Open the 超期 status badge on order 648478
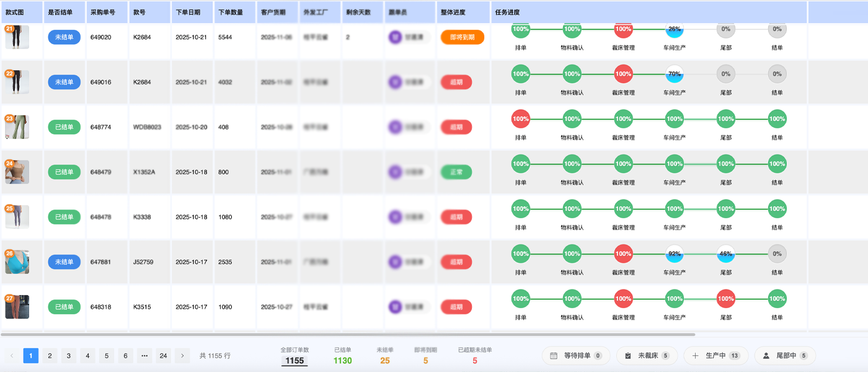 pyautogui.click(x=456, y=217)
